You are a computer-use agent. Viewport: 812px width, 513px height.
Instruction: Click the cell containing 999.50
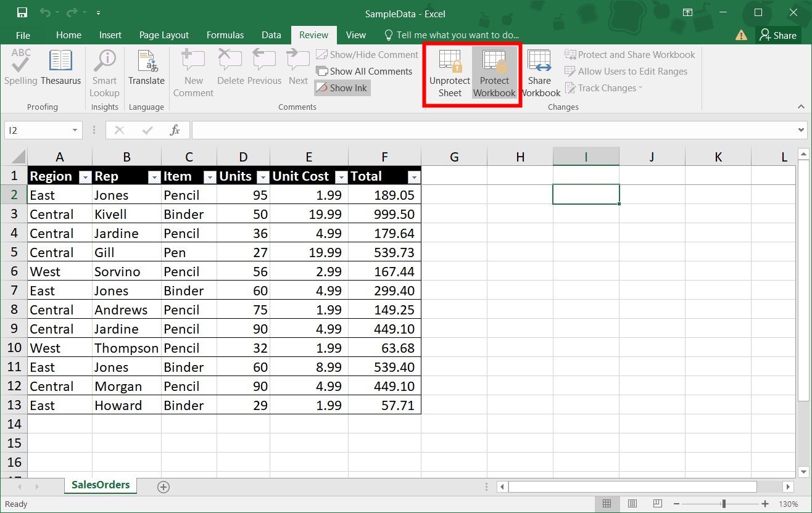[384, 214]
